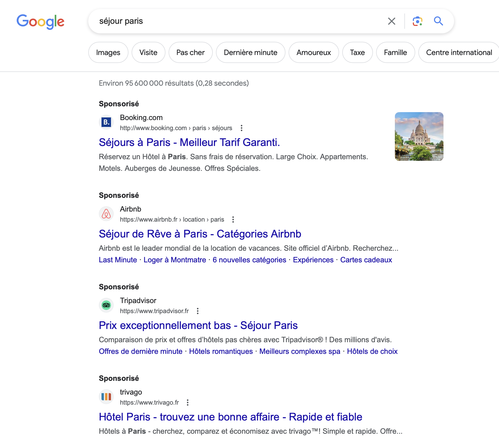
Task: Click the Airbnb site name text
Action: (131, 209)
